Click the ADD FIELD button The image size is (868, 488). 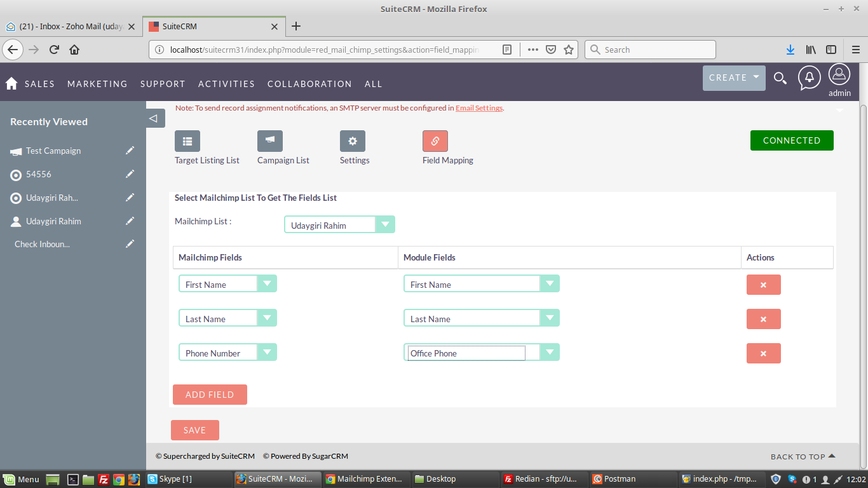tap(210, 395)
